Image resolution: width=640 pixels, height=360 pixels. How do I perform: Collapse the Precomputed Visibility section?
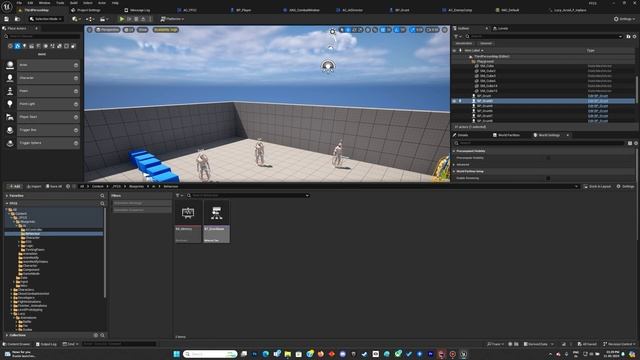[454, 151]
